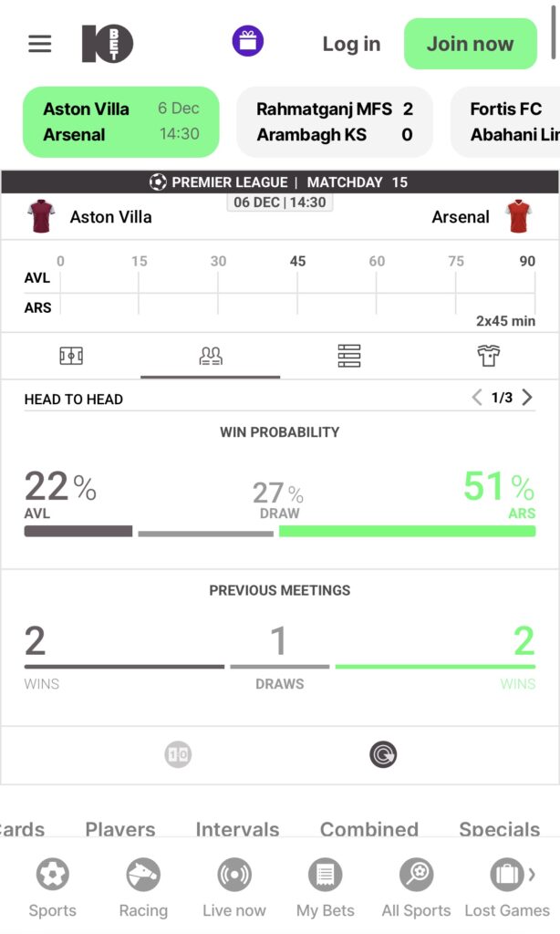This screenshot has height=934, width=560.
Task: Open the purple gift promotions icon
Action: click(247, 42)
